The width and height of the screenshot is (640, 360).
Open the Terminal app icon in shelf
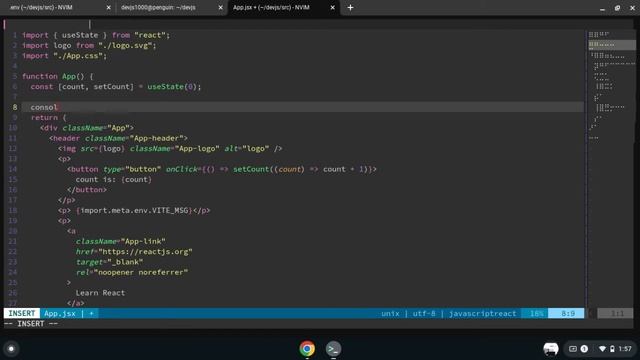333,349
